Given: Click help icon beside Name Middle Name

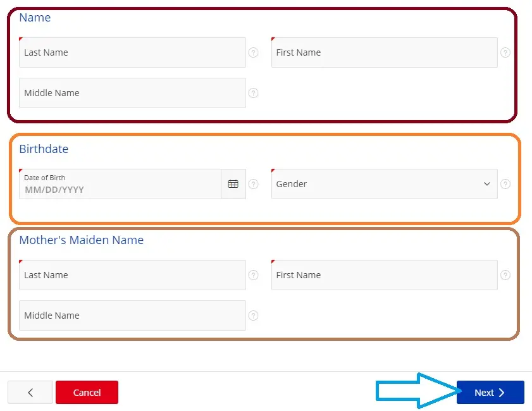Looking at the screenshot, I should (253, 93).
